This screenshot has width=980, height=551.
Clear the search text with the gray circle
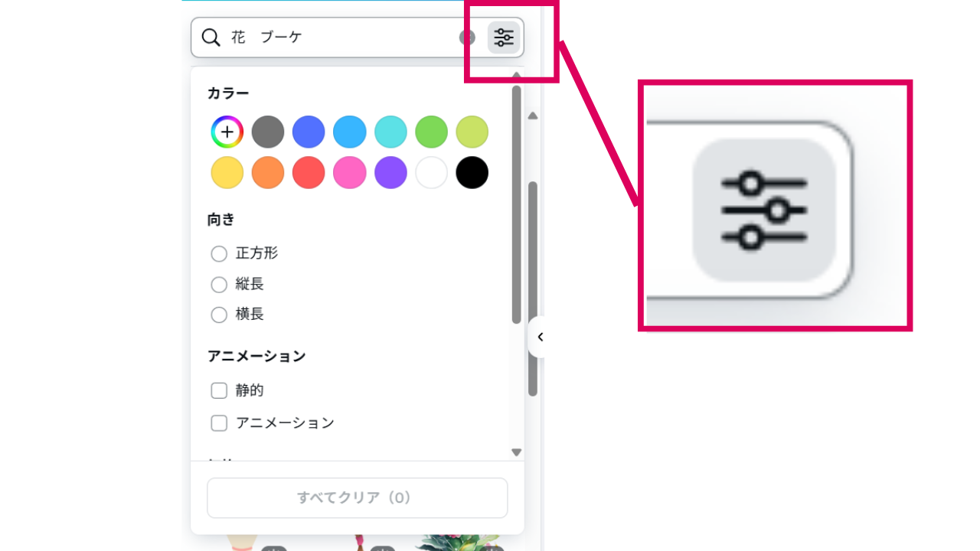[467, 37]
